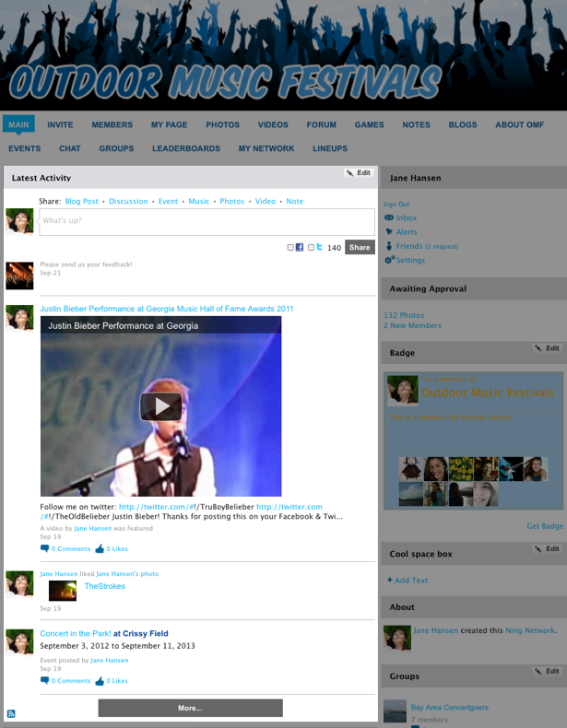
Task: Click the Settings gear icon
Action: point(390,260)
